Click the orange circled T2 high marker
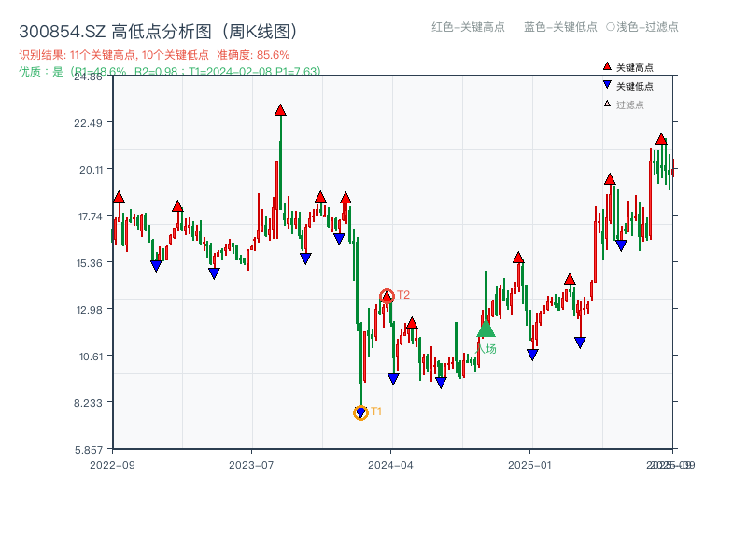Screen dimensions: 747x560 point(387,294)
